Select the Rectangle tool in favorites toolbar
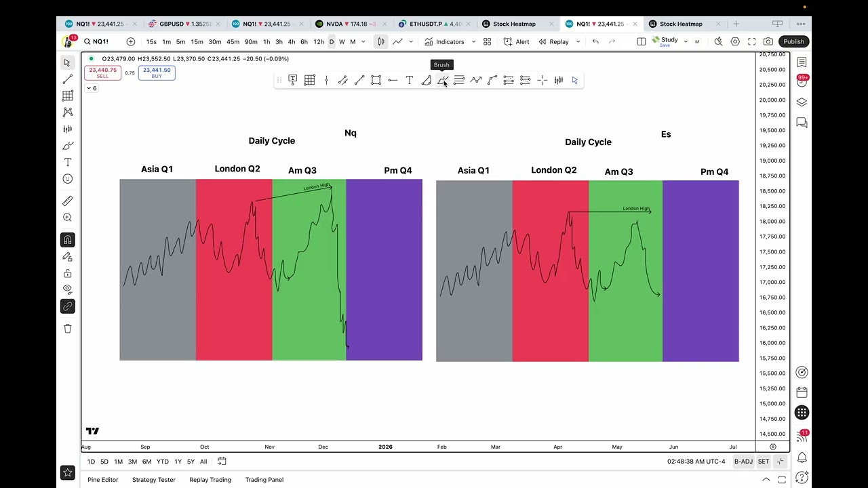Screen dimensions: 868x488 tap(376, 80)
